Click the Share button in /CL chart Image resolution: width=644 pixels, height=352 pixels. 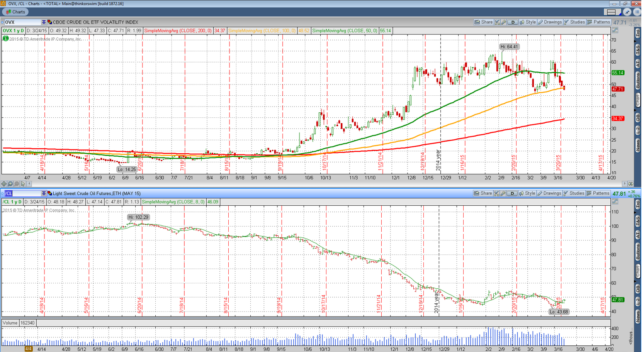click(x=483, y=193)
